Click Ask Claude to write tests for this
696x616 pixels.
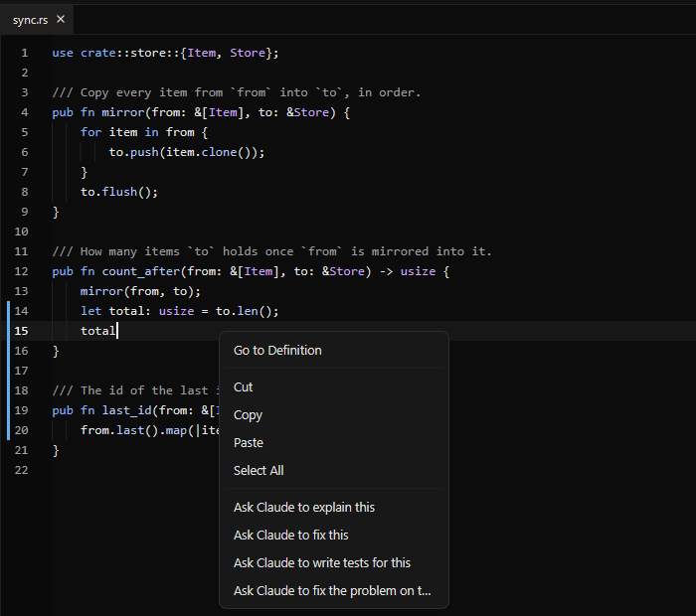tap(334, 562)
